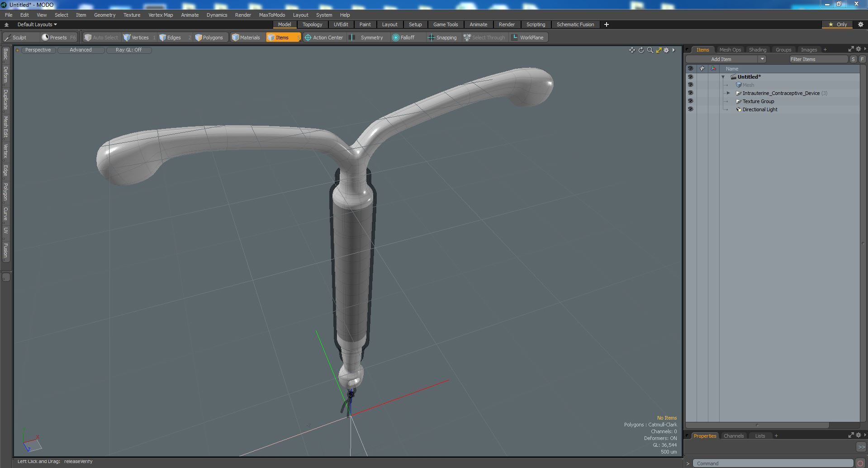This screenshot has height=468, width=868.
Task: Open the Perspective view type dropdown
Action: coord(38,50)
